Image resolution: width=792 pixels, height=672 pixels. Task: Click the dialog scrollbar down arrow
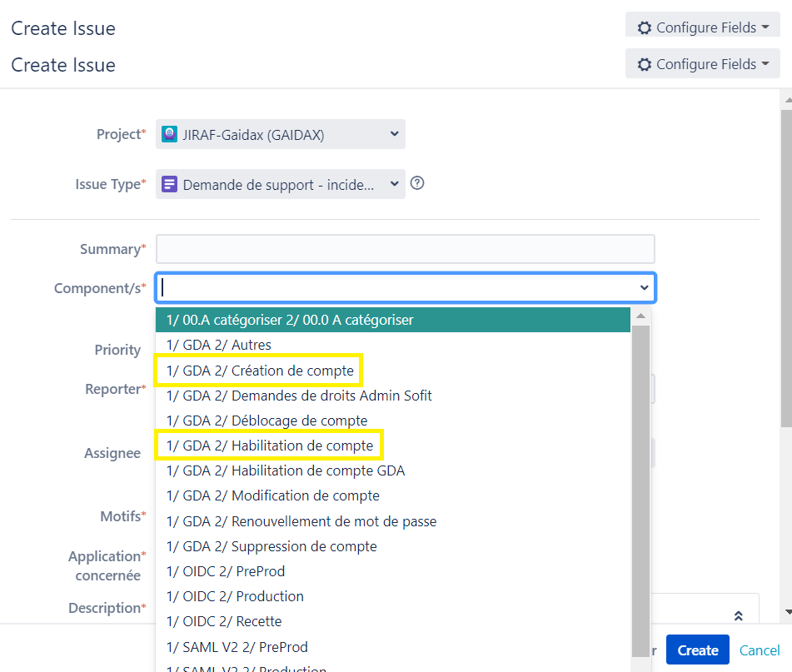788,612
